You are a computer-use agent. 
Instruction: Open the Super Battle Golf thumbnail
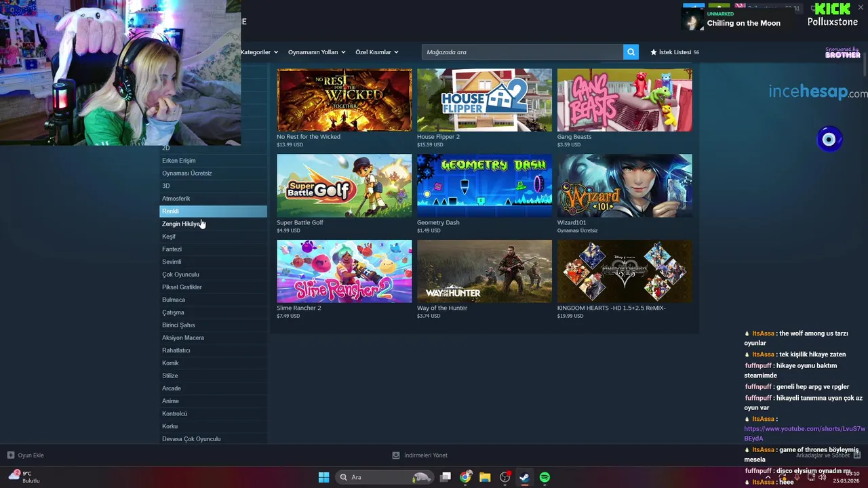(344, 186)
